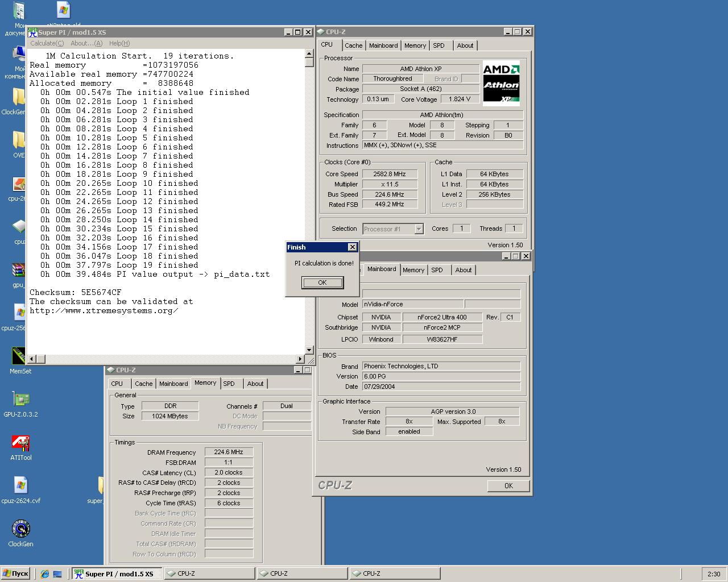Open Cache tab in CPU-Z memory window

[144, 384]
